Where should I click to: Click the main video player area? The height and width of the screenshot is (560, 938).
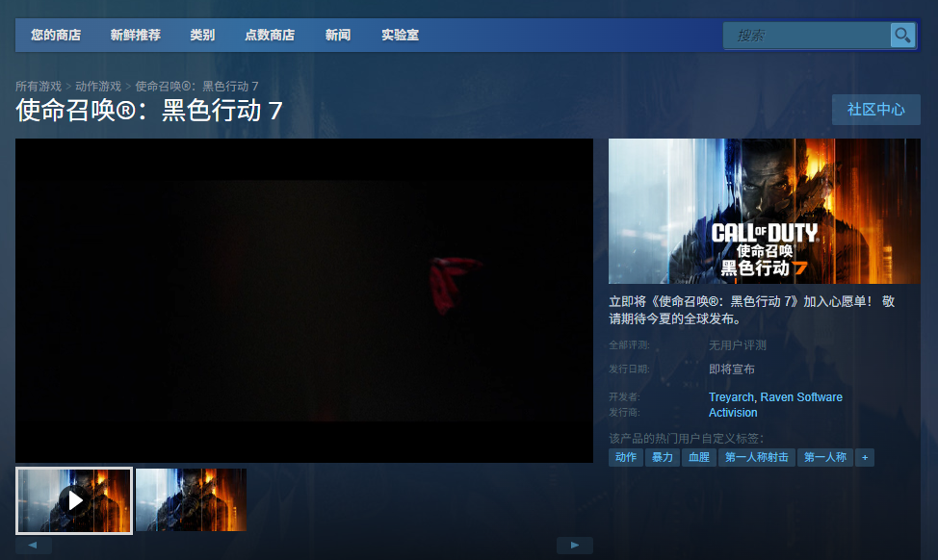pos(304,300)
